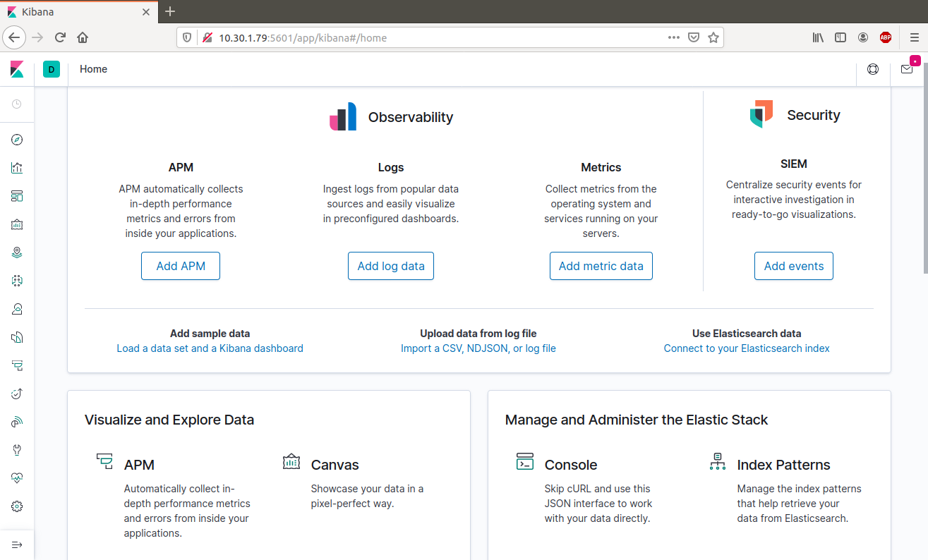Viewport: 928px width, 560px height.
Task: Select the Kibana browser tab
Action: (78, 12)
